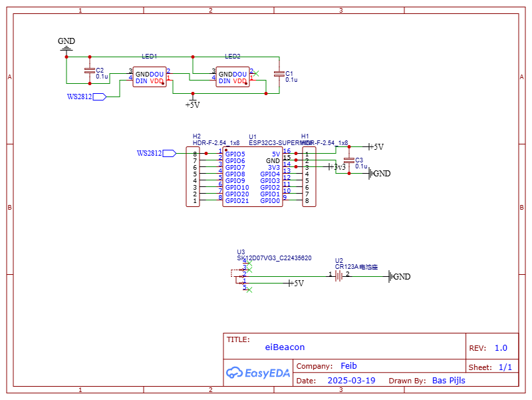The image size is (532, 400).
Task: Click the GPIO5 pin label
Action: click(x=235, y=154)
